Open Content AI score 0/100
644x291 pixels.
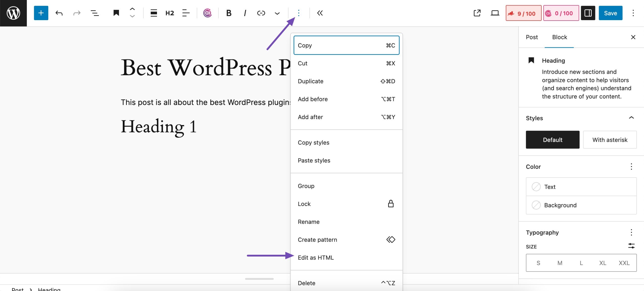point(561,13)
